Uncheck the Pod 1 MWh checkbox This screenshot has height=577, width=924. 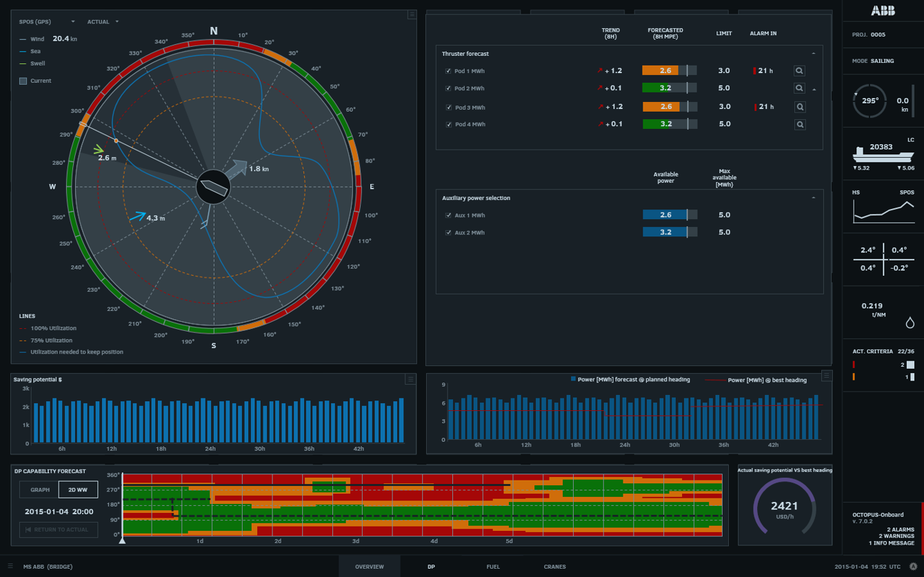pos(448,71)
